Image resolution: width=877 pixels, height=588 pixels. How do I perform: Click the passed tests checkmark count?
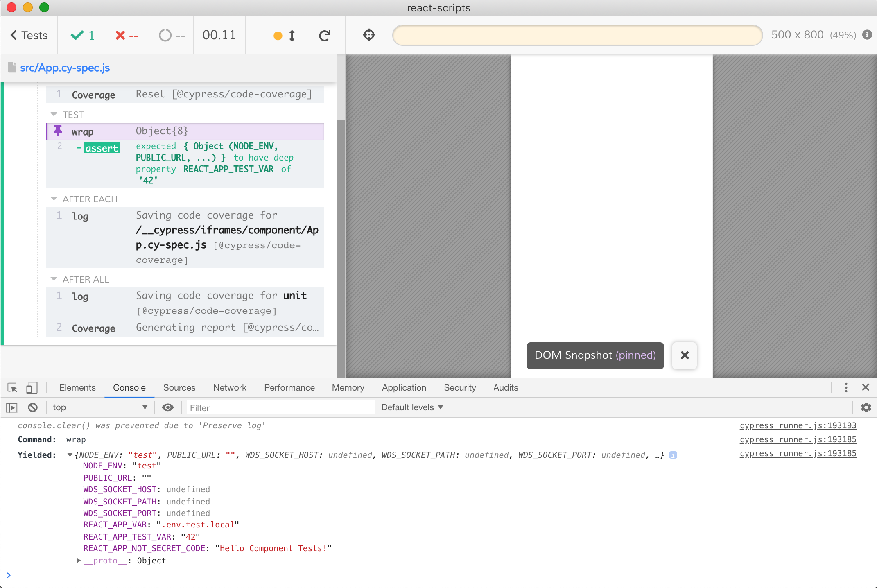[83, 36]
